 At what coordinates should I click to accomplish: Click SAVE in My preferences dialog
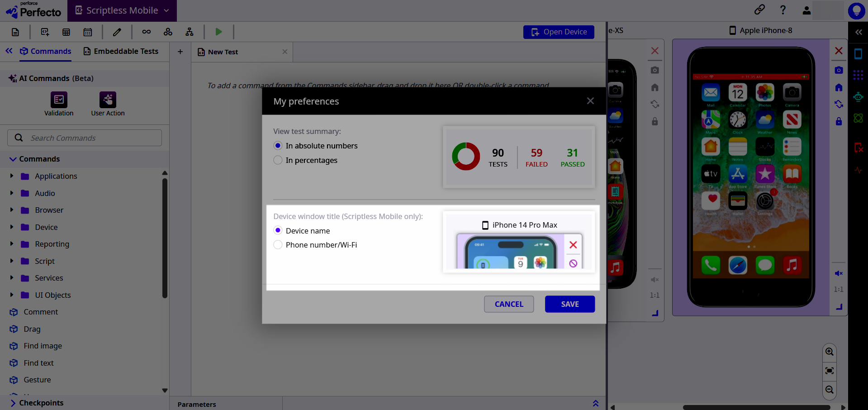(570, 304)
